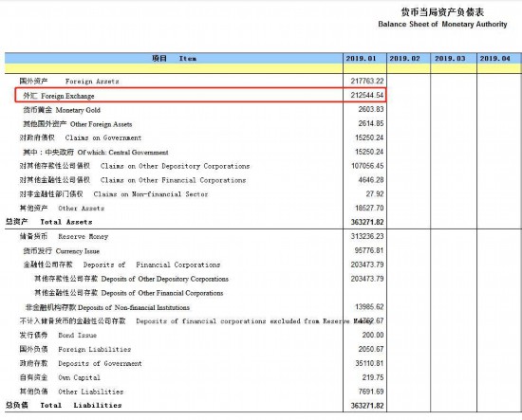
Task: Click Foreign Exchange value 212544.54
Action: click(x=367, y=95)
